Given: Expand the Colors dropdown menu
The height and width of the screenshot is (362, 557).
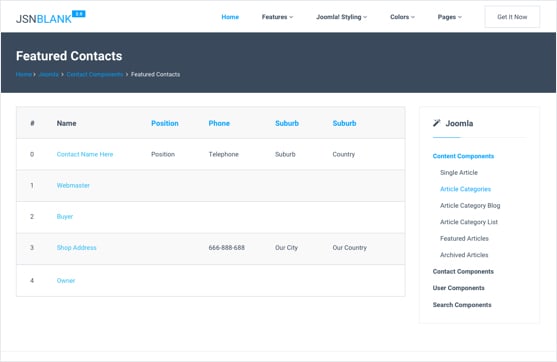Looking at the screenshot, I should [x=402, y=17].
